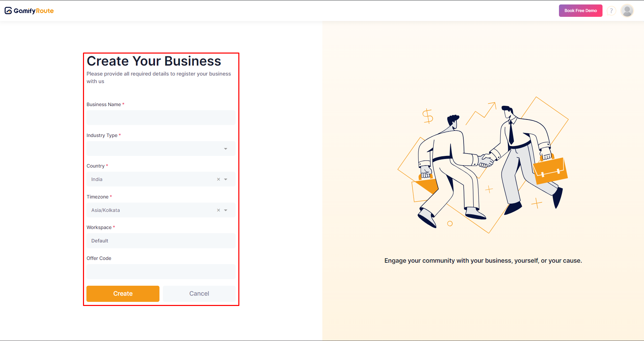Clear the India country selection
The height and width of the screenshot is (341, 644).
pyautogui.click(x=218, y=179)
